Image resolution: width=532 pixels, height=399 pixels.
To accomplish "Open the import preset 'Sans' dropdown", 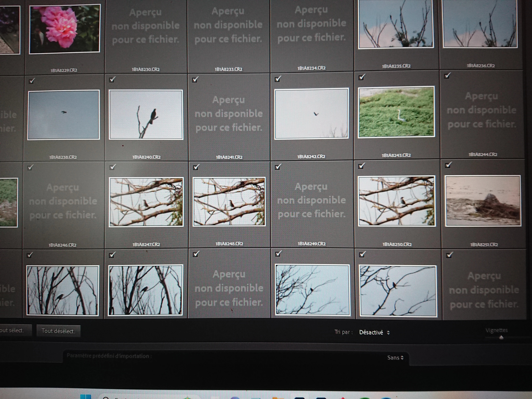I will (395, 358).
